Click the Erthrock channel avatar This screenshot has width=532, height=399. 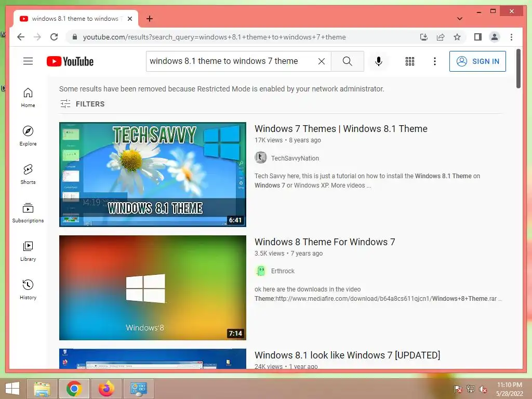point(261,271)
